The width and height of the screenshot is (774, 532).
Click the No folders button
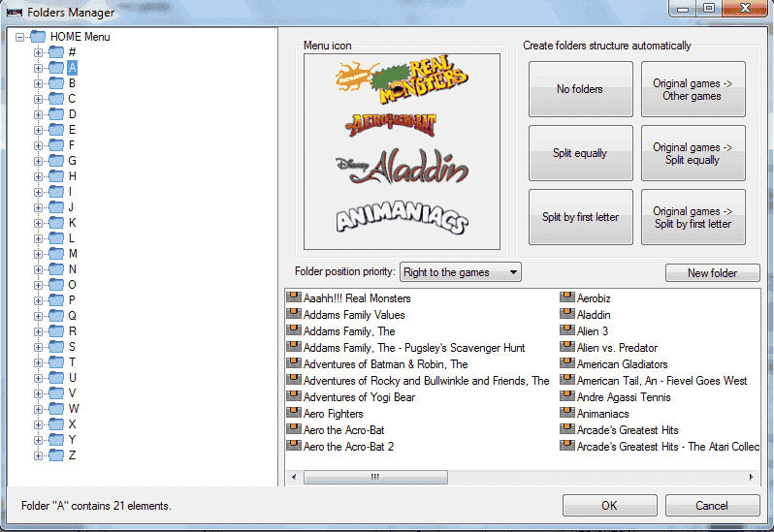(x=580, y=89)
